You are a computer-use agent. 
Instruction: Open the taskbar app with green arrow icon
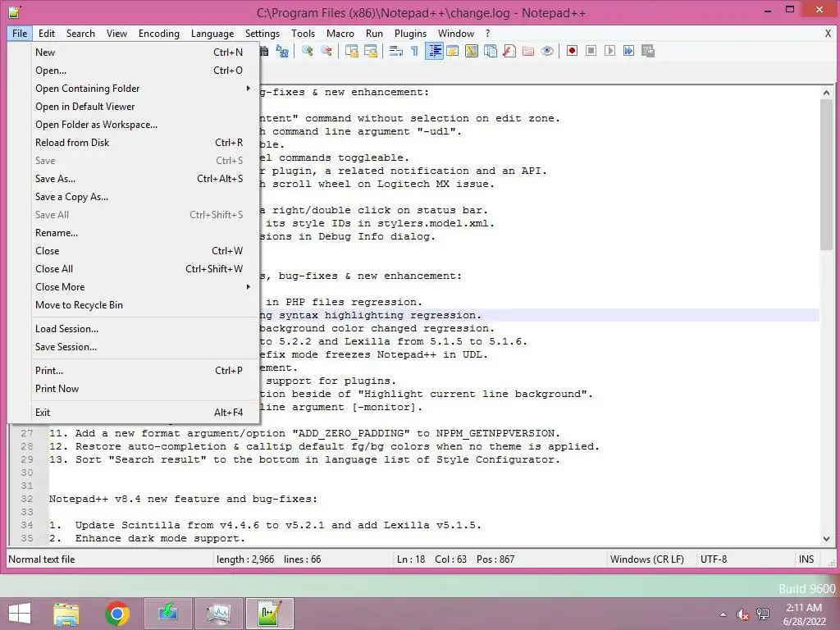167,614
